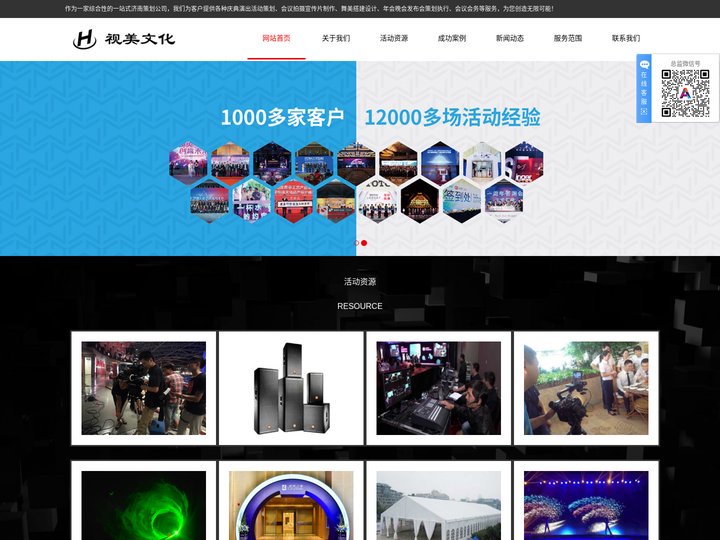Click the 在线客服 vertical tab label

[644, 88]
